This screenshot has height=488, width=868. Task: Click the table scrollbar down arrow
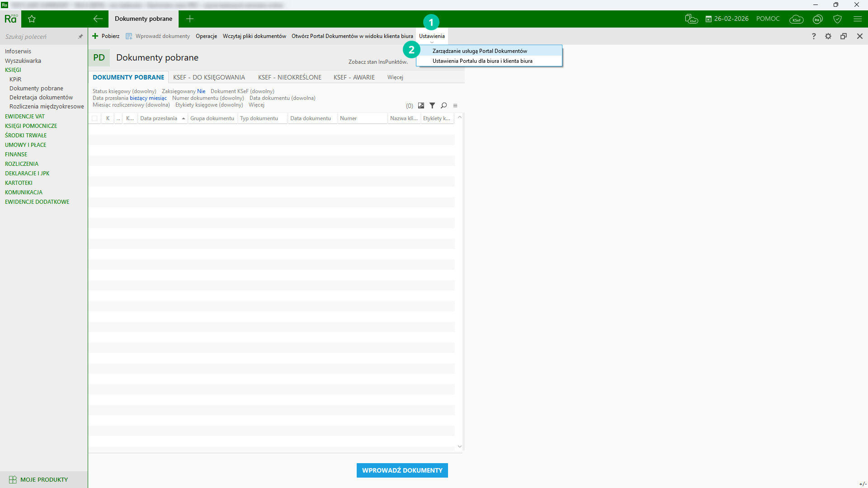(460, 446)
